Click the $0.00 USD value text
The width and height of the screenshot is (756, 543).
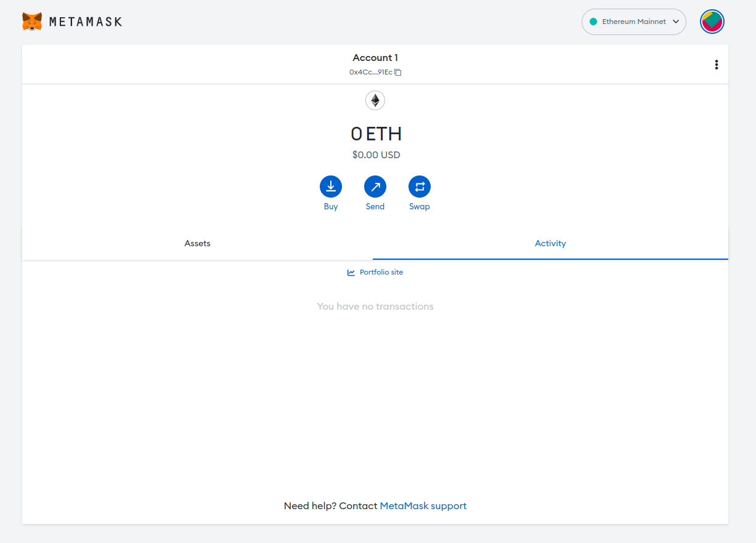point(376,155)
